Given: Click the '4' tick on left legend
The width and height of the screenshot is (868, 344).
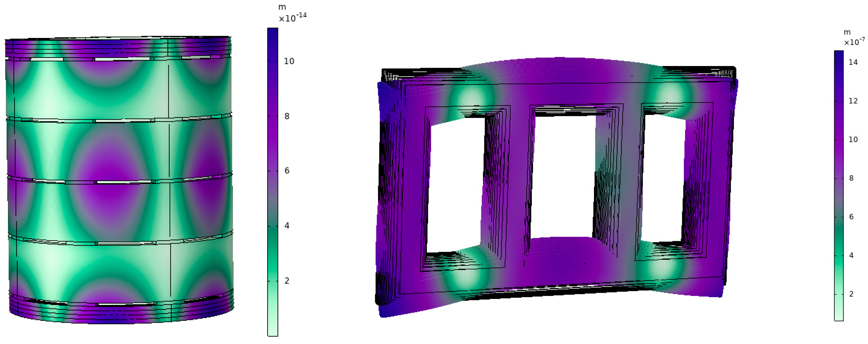Looking at the screenshot, I should click(x=287, y=226).
